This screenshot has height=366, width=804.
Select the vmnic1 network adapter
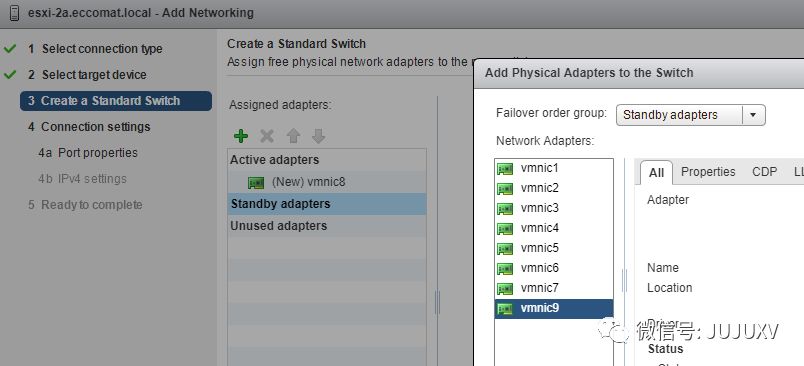[554, 168]
